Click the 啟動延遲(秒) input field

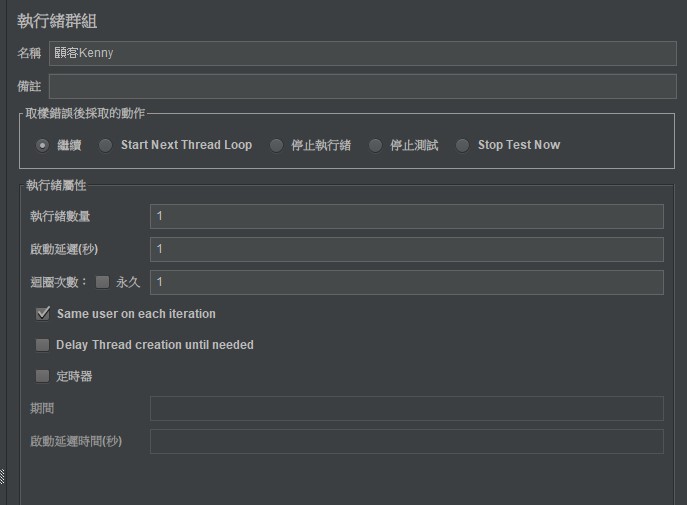click(x=406, y=249)
